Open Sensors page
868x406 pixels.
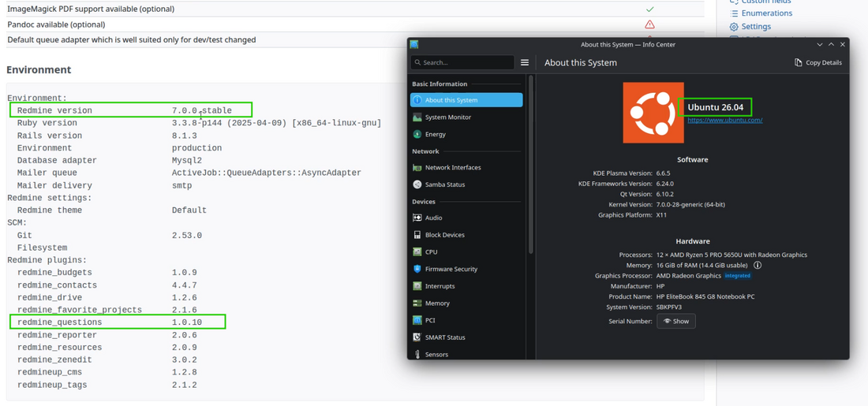[466, 354]
